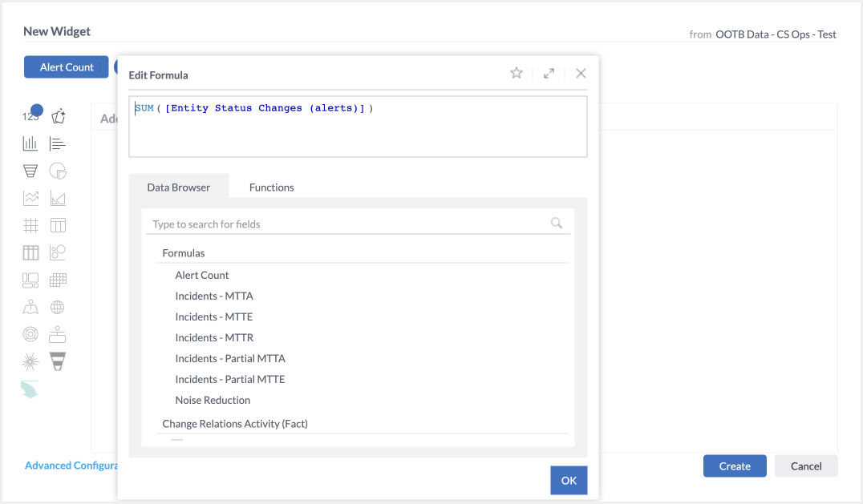
Task: Select the column chart widget type
Action: coord(30,143)
